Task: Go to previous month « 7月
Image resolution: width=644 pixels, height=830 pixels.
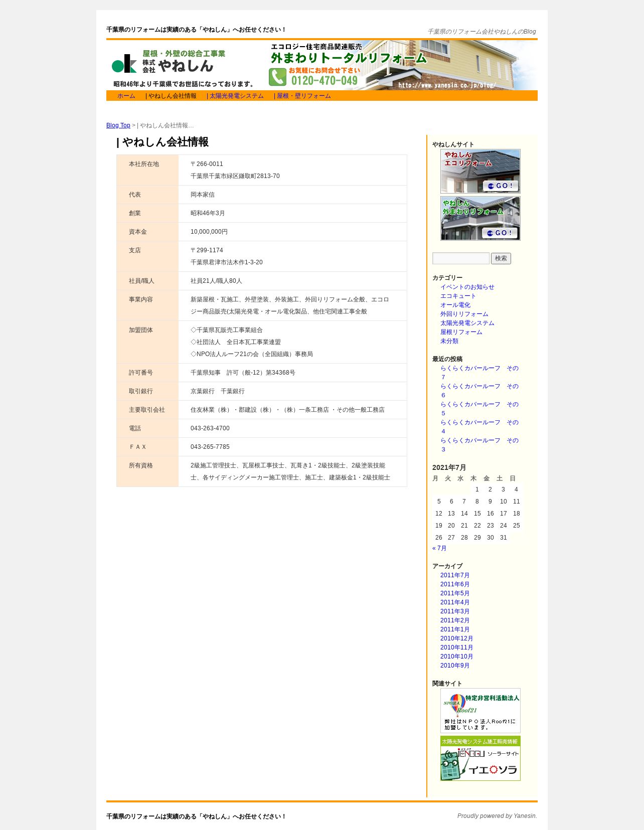Action: pos(439,548)
